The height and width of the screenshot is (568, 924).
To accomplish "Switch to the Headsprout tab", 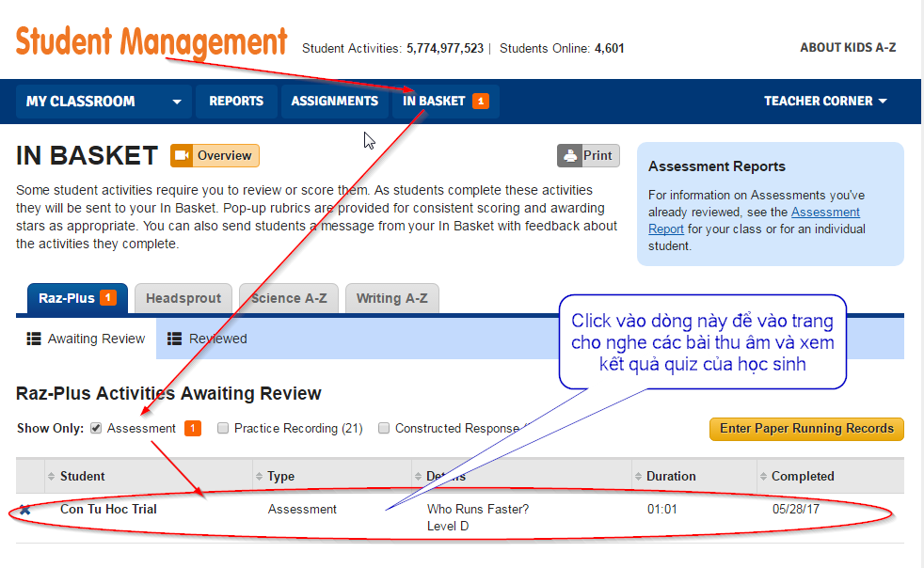I will pyautogui.click(x=183, y=298).
